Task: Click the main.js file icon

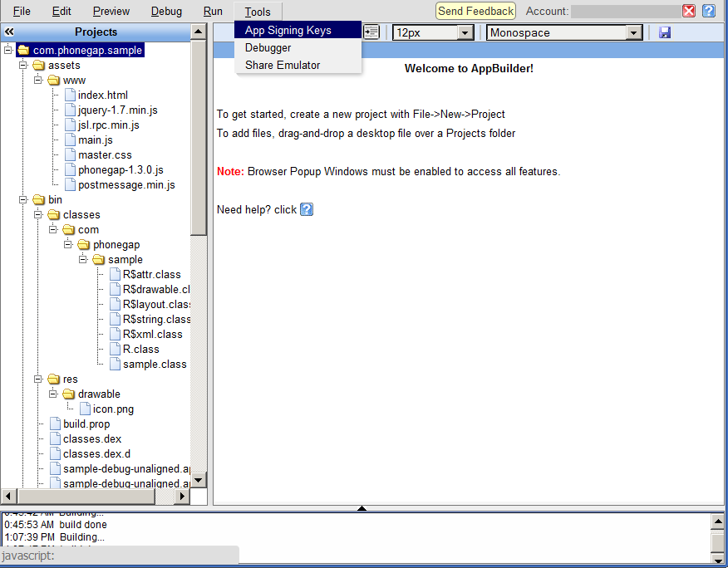Action: pyautogui.click(x=70, y=140)
